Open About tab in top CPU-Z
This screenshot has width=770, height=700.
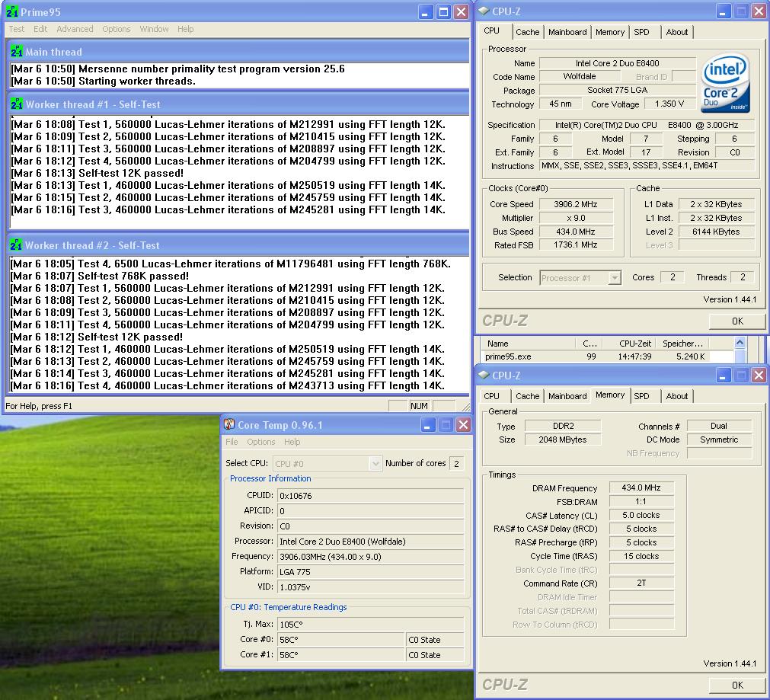coord(676,32)
